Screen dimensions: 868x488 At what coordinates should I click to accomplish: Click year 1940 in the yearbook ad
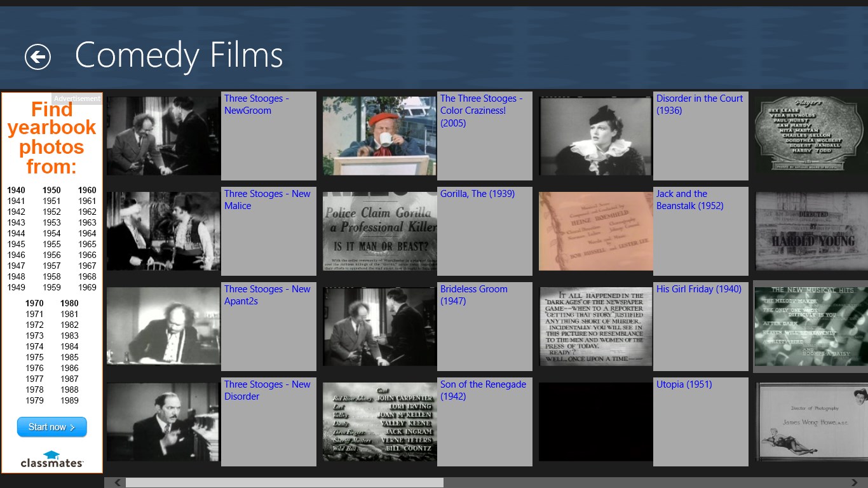point(17,190)
